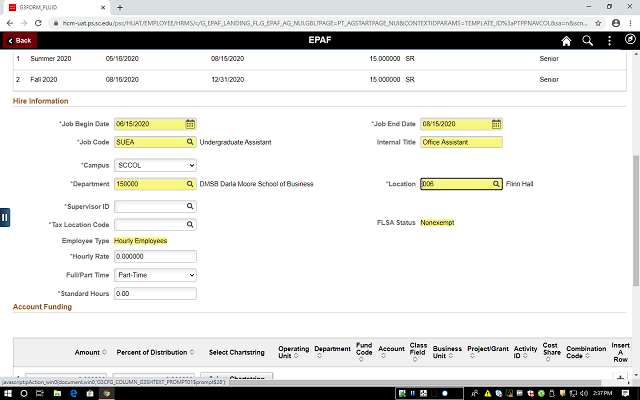Open the Job Begin Date calendar picker
The image size is (640, 400).
[190, 124]
